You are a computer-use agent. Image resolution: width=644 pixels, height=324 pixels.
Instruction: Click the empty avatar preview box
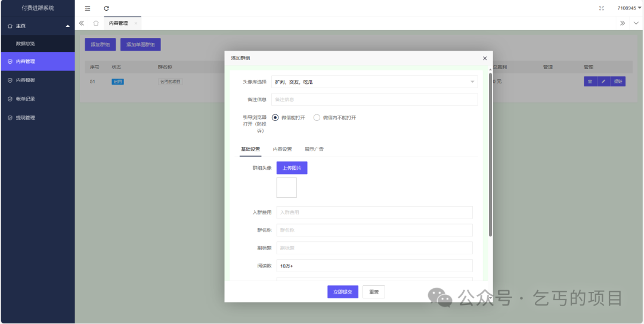287,188
